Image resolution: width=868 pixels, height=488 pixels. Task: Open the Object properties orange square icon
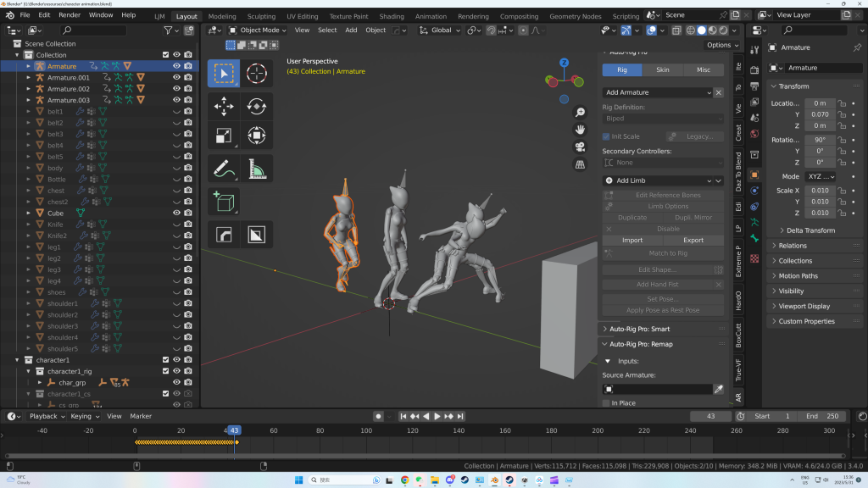[x=754, y=175]
